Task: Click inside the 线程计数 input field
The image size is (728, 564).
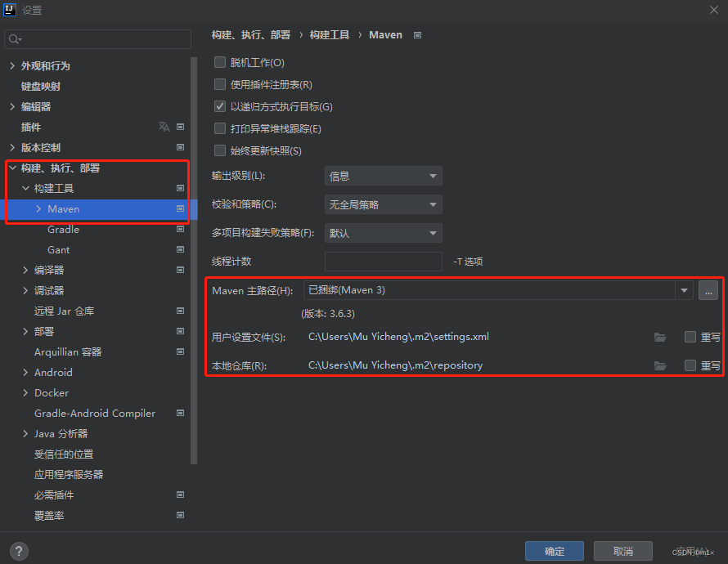Action: coord(383,262)
